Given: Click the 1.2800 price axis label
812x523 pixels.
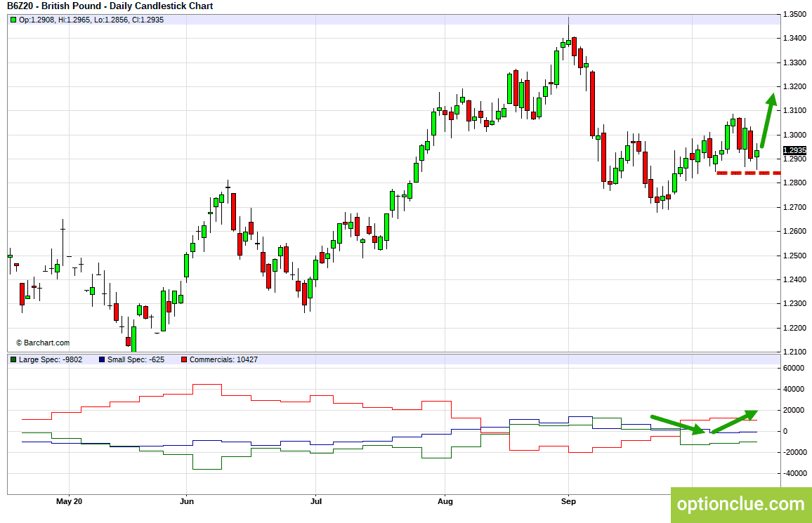Looking at the screenshot, I should click(x=795, y=183).
